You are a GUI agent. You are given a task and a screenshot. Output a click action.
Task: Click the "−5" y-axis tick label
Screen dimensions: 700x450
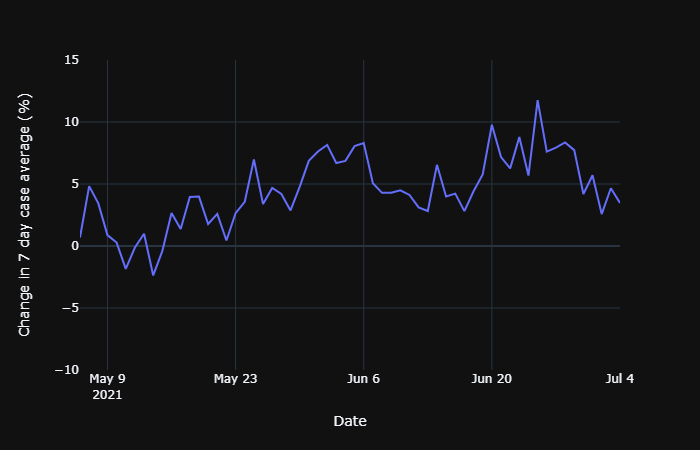point(70,308)
